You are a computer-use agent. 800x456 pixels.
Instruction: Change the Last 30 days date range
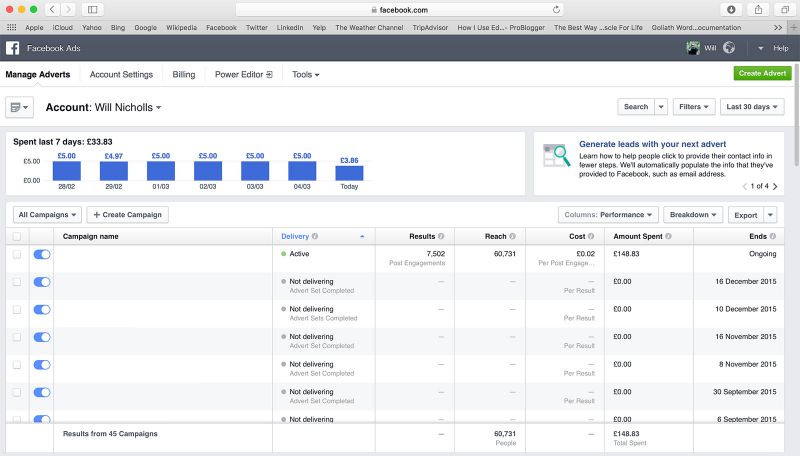point(752,107)
